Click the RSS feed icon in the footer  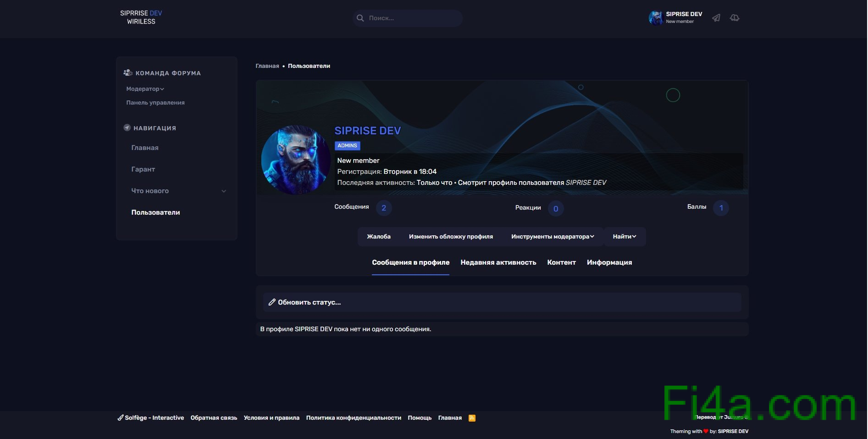coord(472,418)
